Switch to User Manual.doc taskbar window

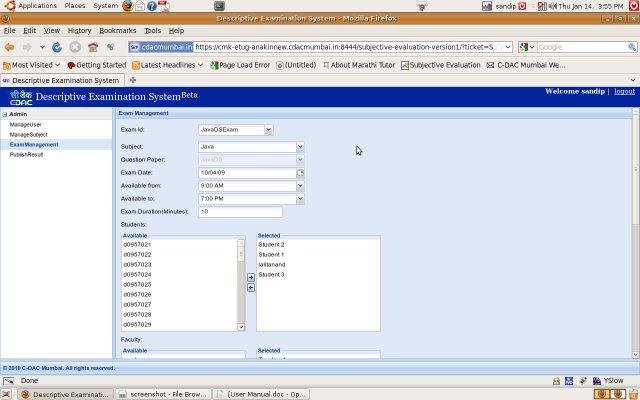pos(261,394)
